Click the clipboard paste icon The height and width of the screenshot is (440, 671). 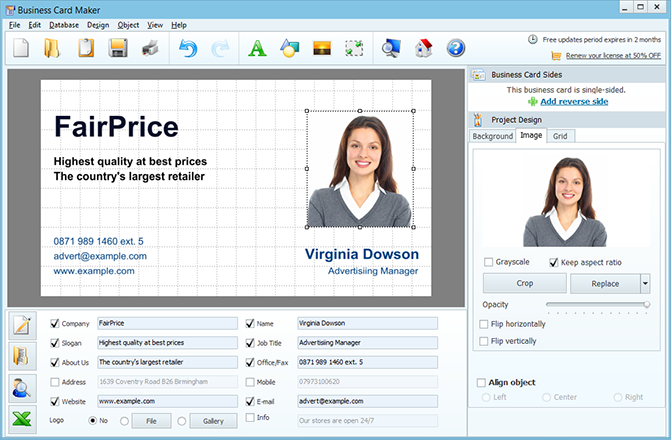point(86,48)
